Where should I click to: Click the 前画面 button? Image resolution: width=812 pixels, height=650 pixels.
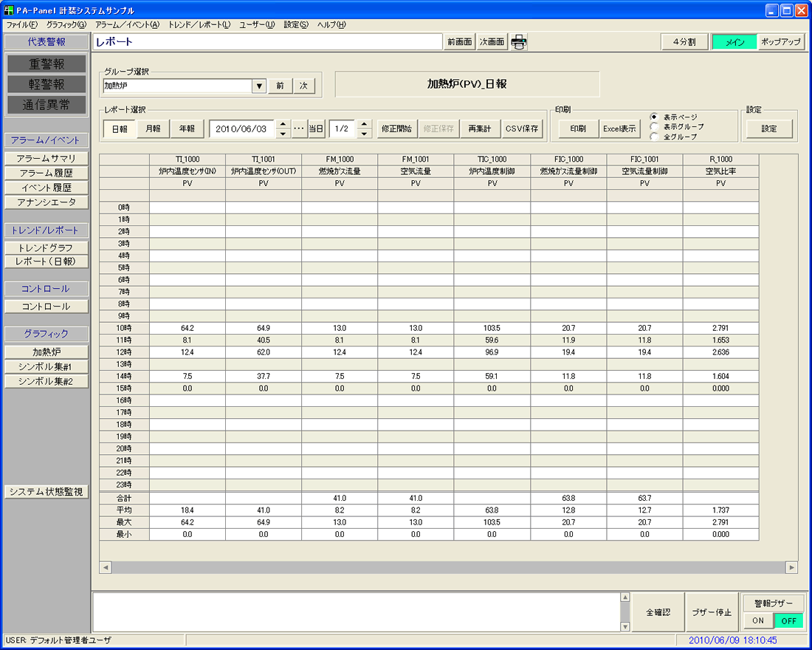click(x=460, y=42)
